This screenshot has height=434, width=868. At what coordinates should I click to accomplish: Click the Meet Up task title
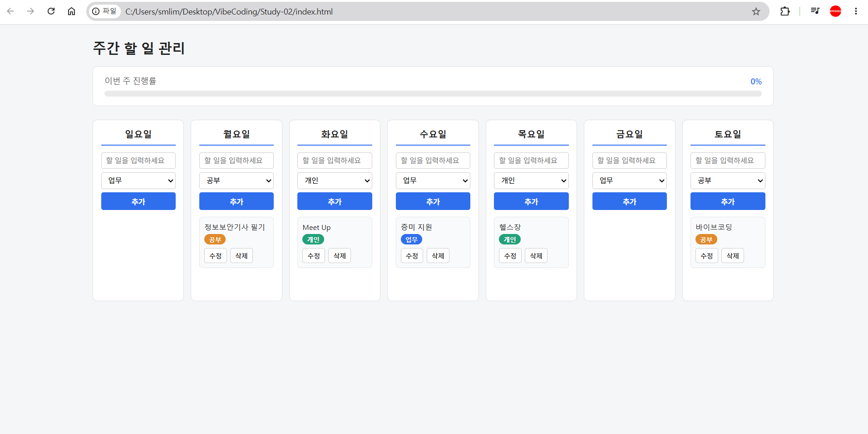click(x=316, y=228)
